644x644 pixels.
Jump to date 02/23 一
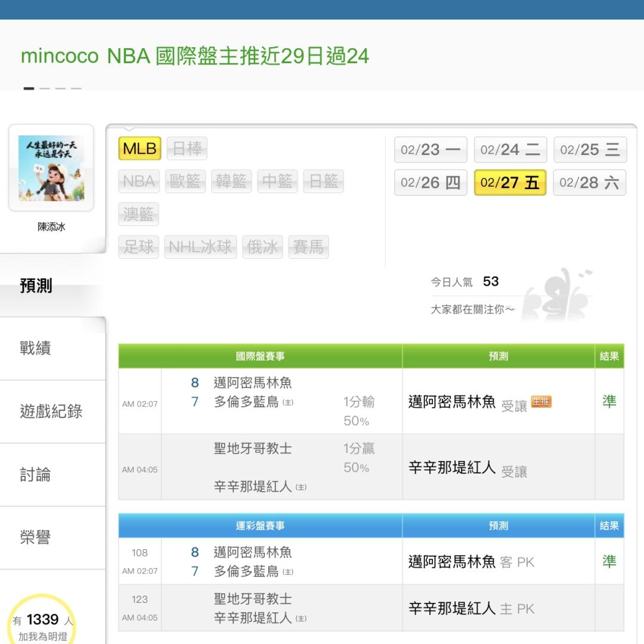coord(430,150)
